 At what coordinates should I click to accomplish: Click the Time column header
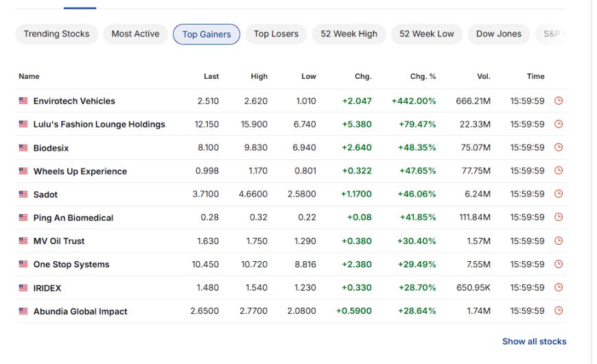click(536, 77)
